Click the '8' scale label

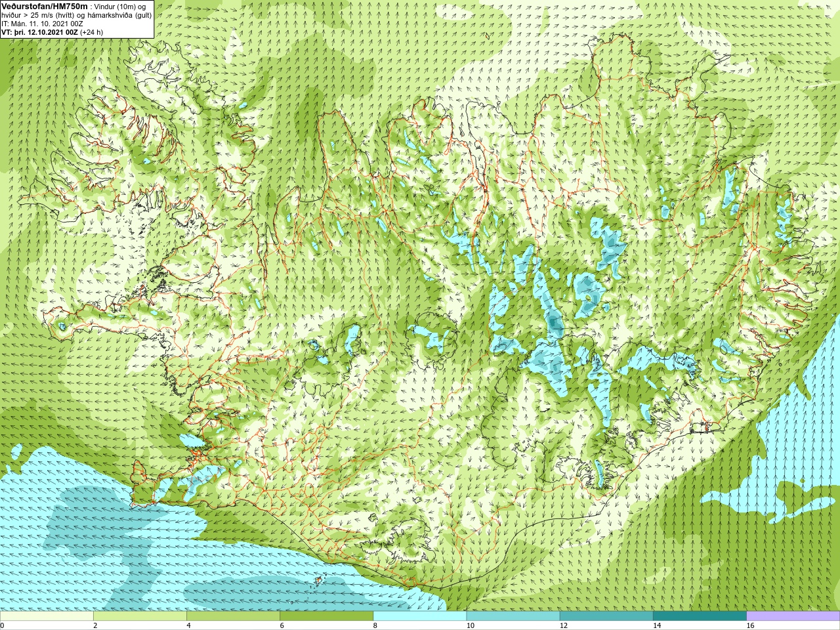point(375,625)
